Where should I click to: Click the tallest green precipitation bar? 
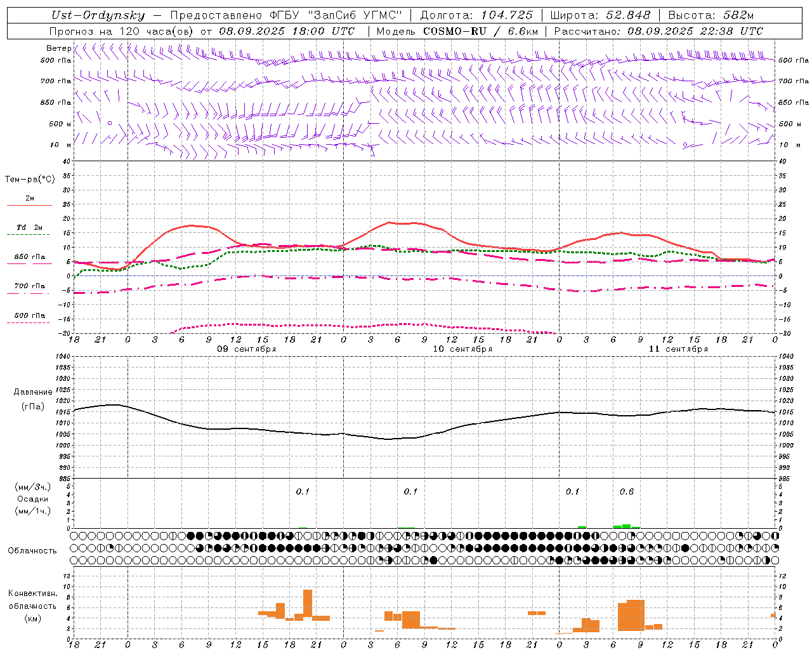(x=627, y=526)
